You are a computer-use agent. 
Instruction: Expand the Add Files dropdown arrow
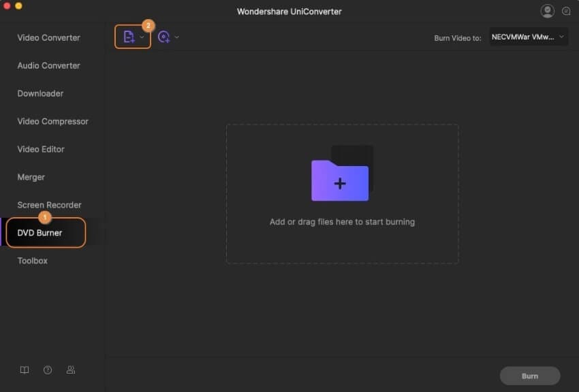pos(142,37)
